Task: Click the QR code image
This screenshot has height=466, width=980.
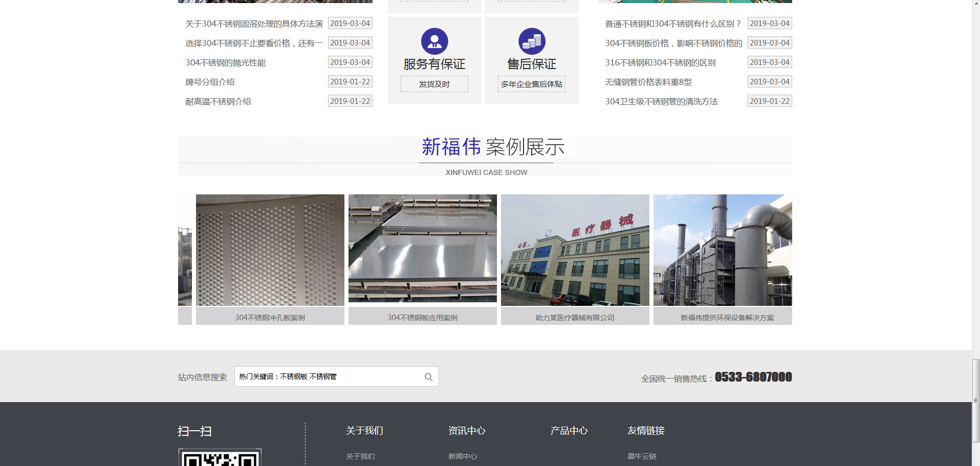Action: tap(220, 458)
